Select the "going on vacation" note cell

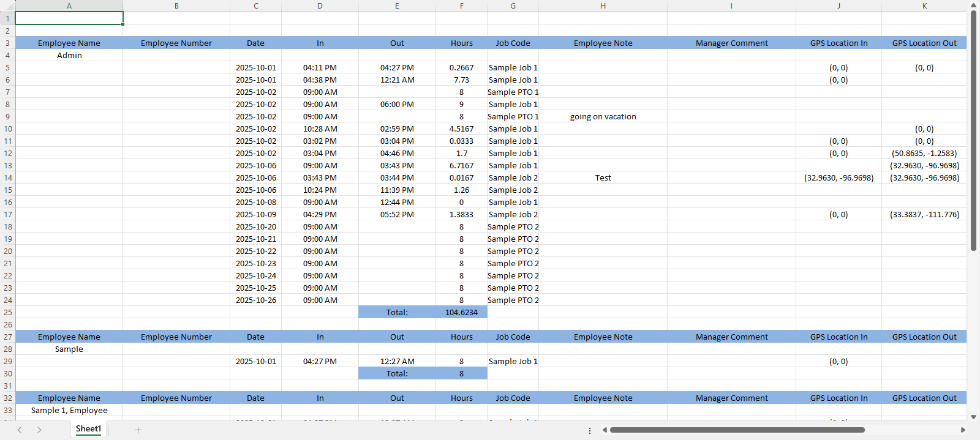click(x=603, y=116)
